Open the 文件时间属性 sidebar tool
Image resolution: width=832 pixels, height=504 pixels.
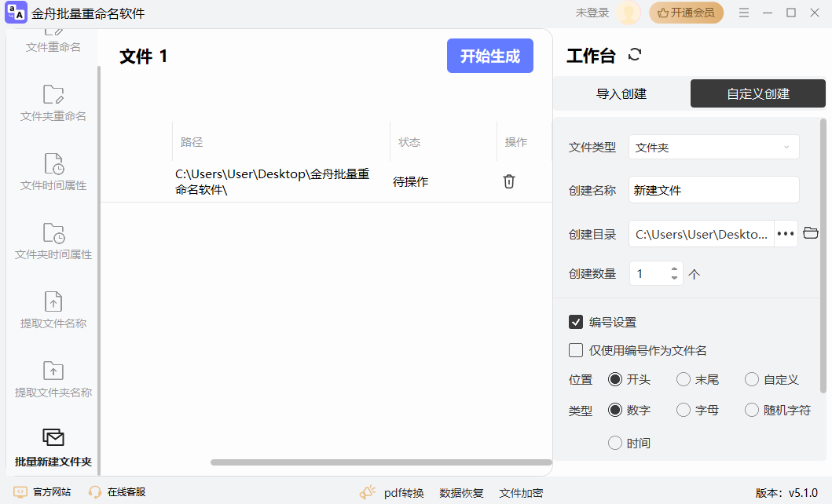click(x=53, y=172)
